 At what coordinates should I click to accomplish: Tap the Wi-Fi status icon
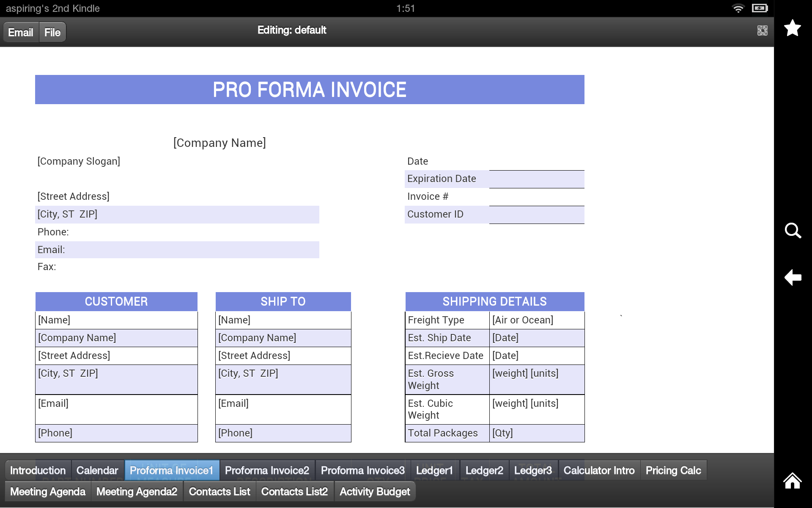coord(738,8)
